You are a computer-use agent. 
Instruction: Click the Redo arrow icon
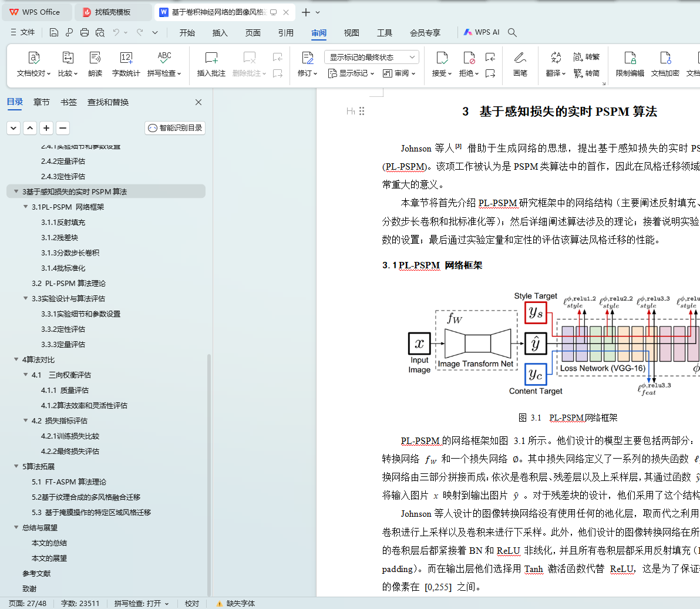pyautogui.click(x=140, y=32)
